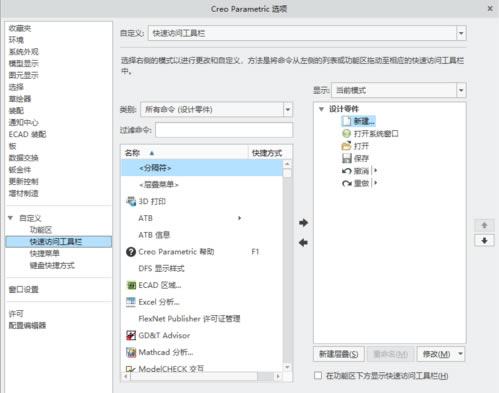Click the GD&T Advisor icon
Screen dimensions: 499x393
(x=131, y=335)
